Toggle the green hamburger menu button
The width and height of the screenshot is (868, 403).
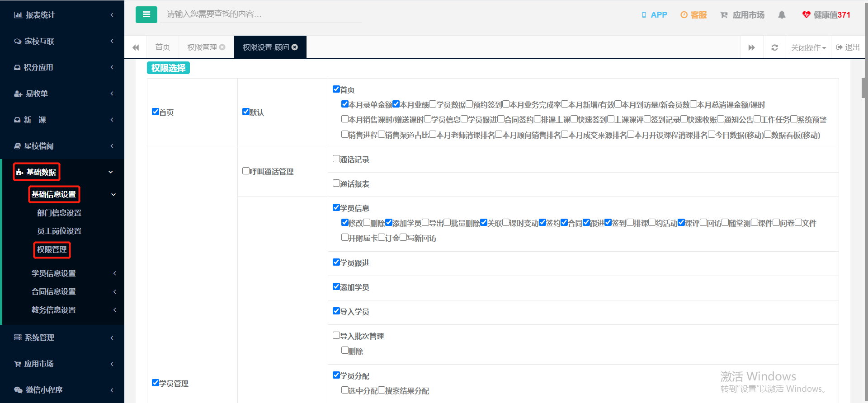point(146,14)
